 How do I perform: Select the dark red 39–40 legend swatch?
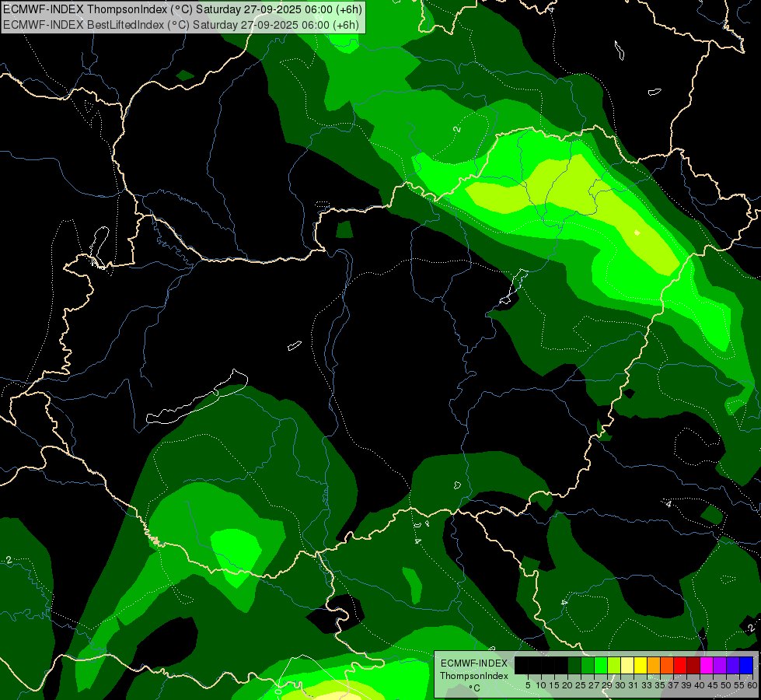click(x=693, y=665)
